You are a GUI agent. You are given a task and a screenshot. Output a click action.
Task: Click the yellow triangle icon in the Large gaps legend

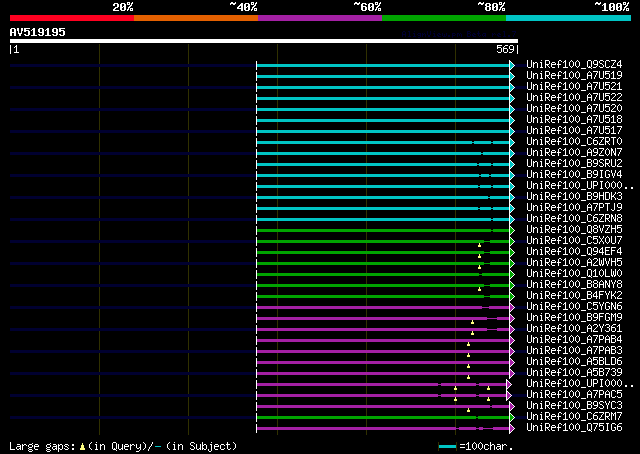[82, 447]
